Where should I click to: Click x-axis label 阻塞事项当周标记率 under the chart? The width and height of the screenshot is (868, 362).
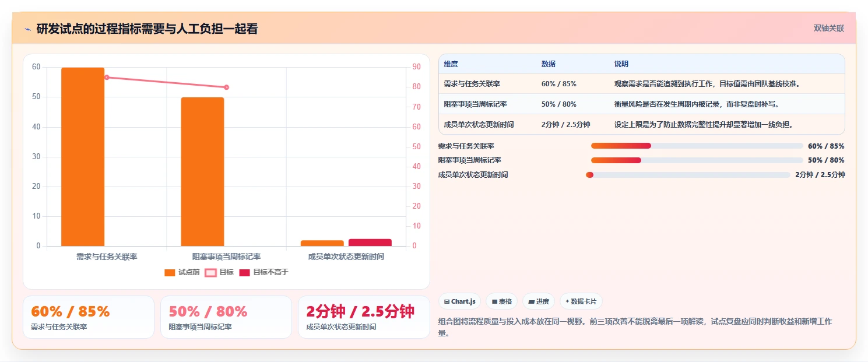(x=226, y=256)
